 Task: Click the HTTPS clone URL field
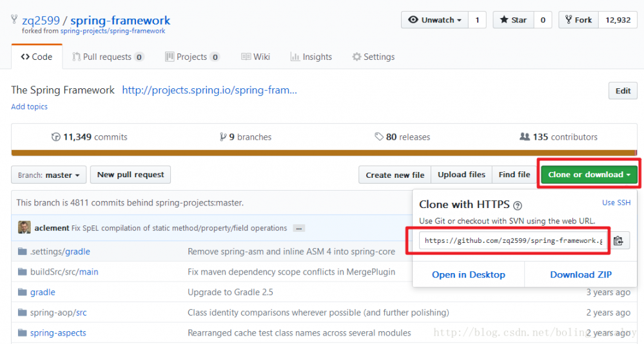[513, 240]
